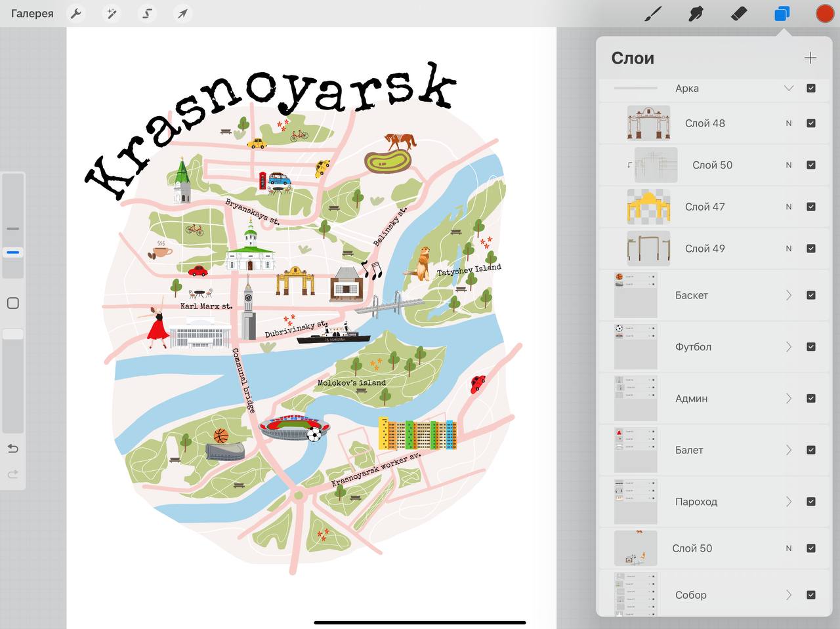The image size is (840, 629).
Task: Tap the undo arrow
Action: click(x=12, y=449)
